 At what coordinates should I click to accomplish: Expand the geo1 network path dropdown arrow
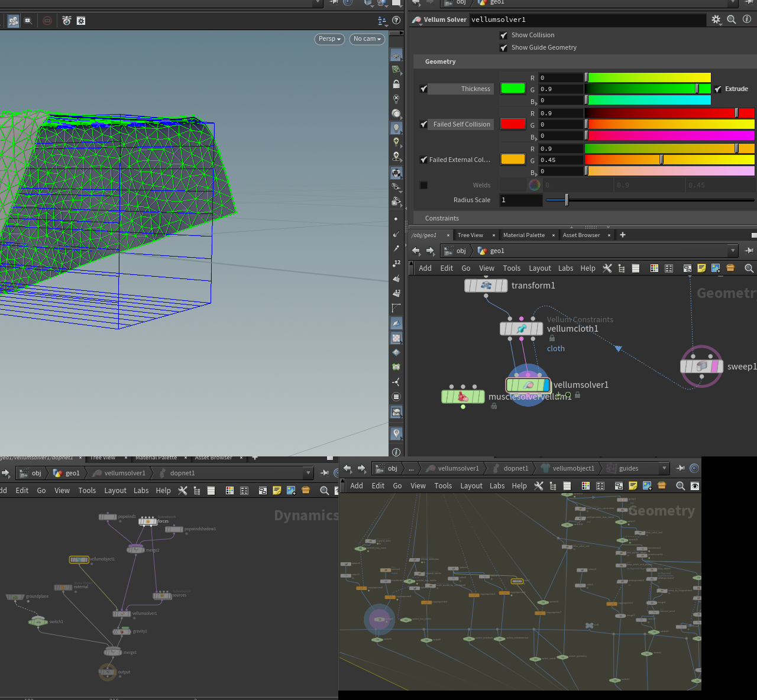[733, 251]
